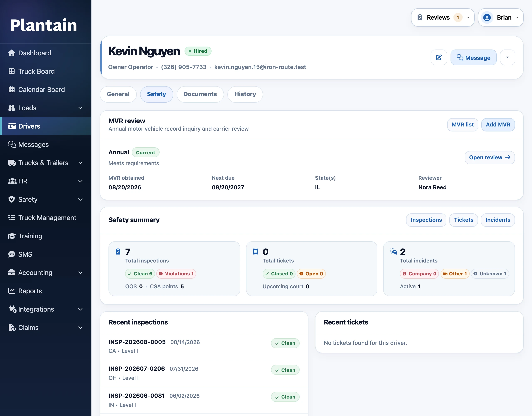Click the Other 1 incidents badge

pyautogui.click(x=455, y=274)
